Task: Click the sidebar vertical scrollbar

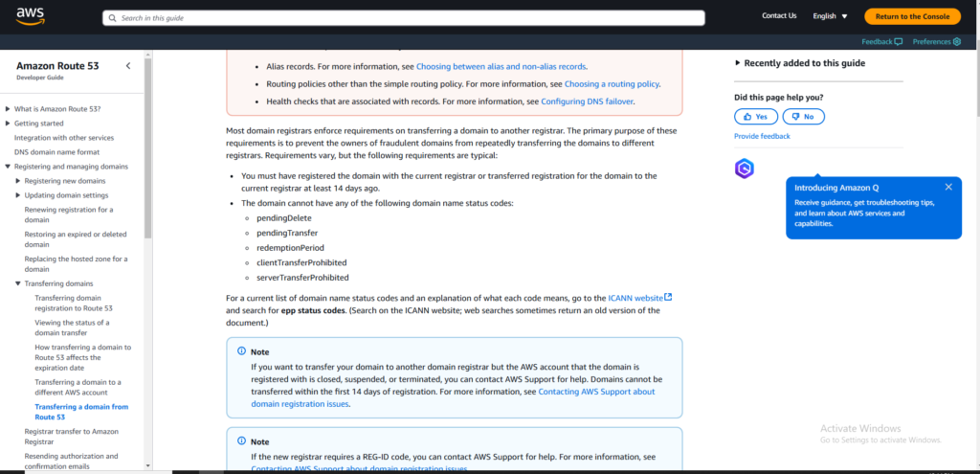Action: click(148, 150)
